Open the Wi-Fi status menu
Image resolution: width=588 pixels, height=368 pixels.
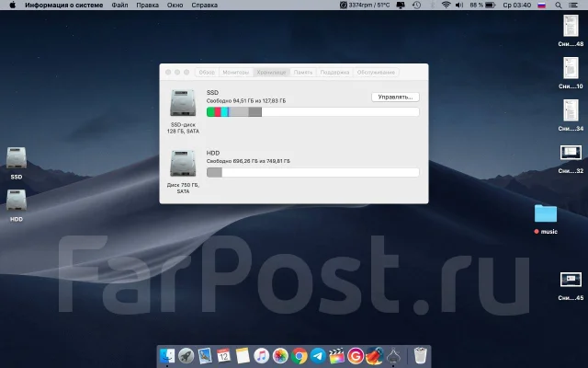tap(446, 6)
